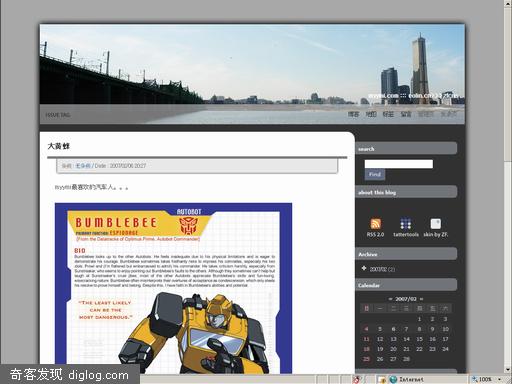This screenshot has width=512, height=384.
Task: Click the 2007/02 calendar month title
Action: coord(406,299)
